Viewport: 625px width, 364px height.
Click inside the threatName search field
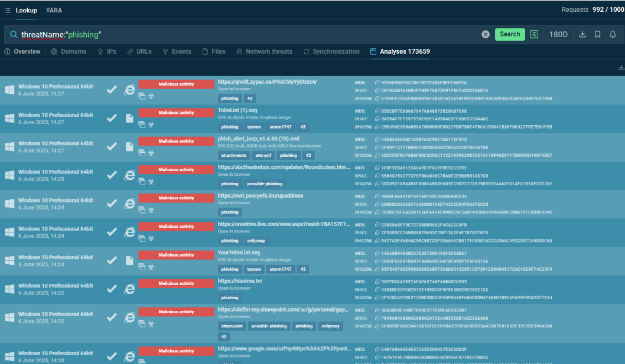point(247,35)
